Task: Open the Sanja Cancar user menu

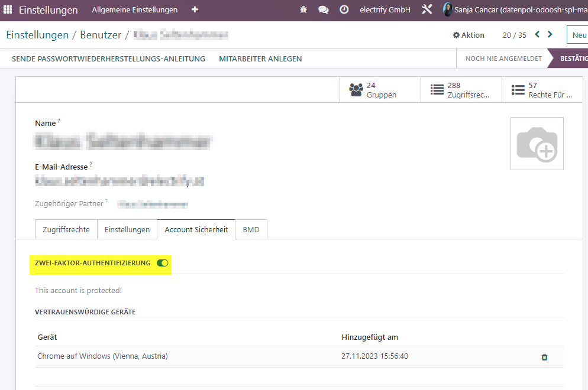Action: point(515,9)
